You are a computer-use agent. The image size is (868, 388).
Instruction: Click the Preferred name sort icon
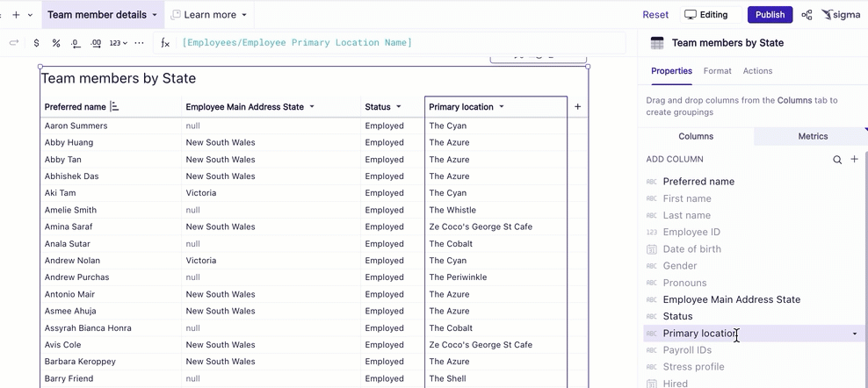[x=114, y=106]
